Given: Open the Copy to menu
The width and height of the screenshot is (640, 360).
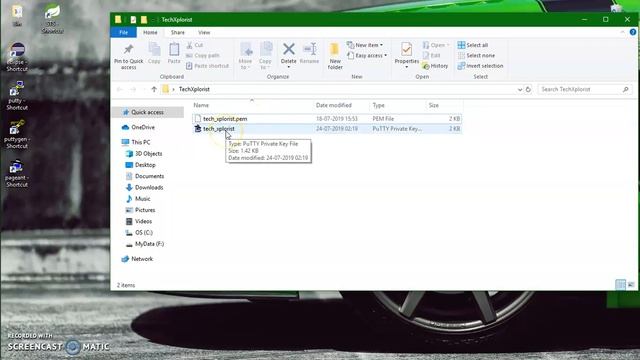Looking at the screenshot, I should (x=266, y=56).
